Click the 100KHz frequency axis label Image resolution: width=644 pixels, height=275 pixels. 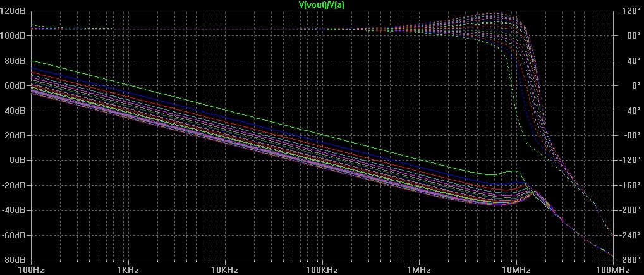point(322,270)
